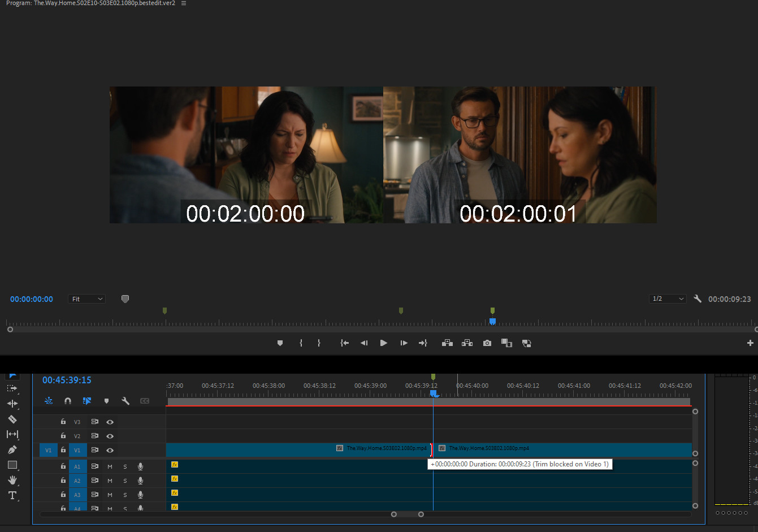
Task: Click the V1 source patching indicator
Action: [48, 450]
